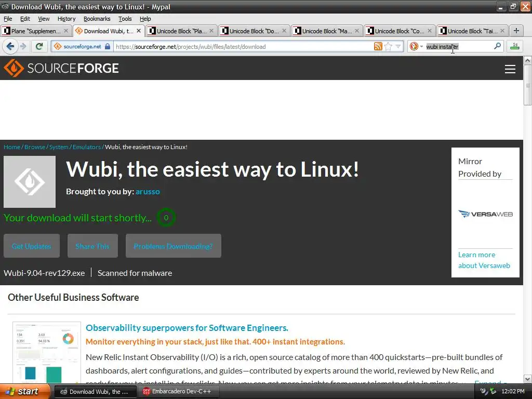Close the Unicode Block "Pla..." tab
Screen dimensions: 532x399
(x=211, y=31)
